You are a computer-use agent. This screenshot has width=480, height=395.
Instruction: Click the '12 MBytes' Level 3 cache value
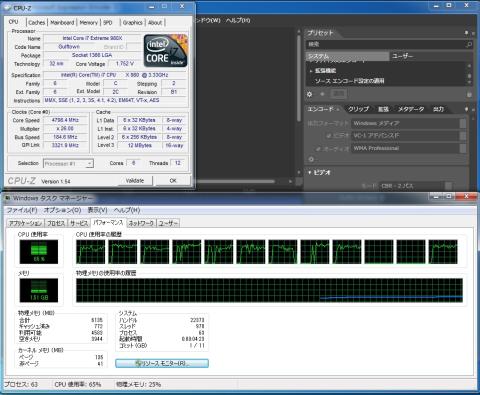[x=140, y=145]
